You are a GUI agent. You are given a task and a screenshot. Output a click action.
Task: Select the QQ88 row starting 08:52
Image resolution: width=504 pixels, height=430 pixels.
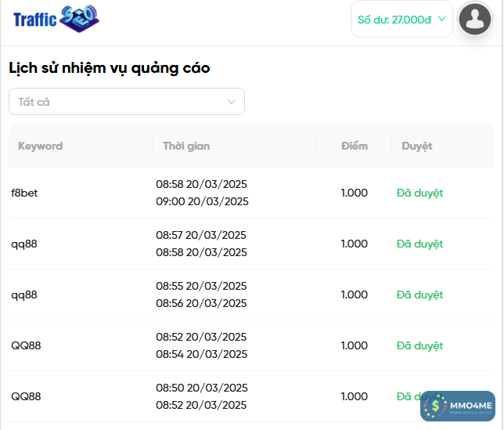point(26,345)
